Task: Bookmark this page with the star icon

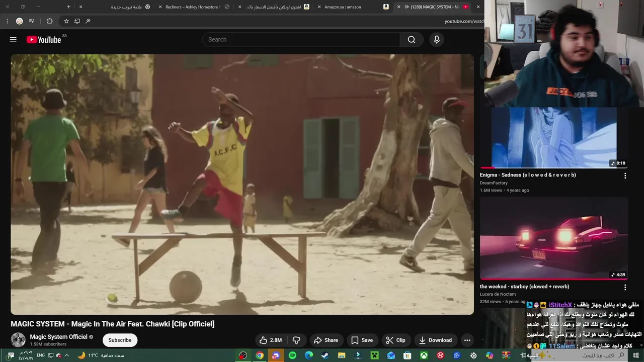Action: click(x=66, y=21)
